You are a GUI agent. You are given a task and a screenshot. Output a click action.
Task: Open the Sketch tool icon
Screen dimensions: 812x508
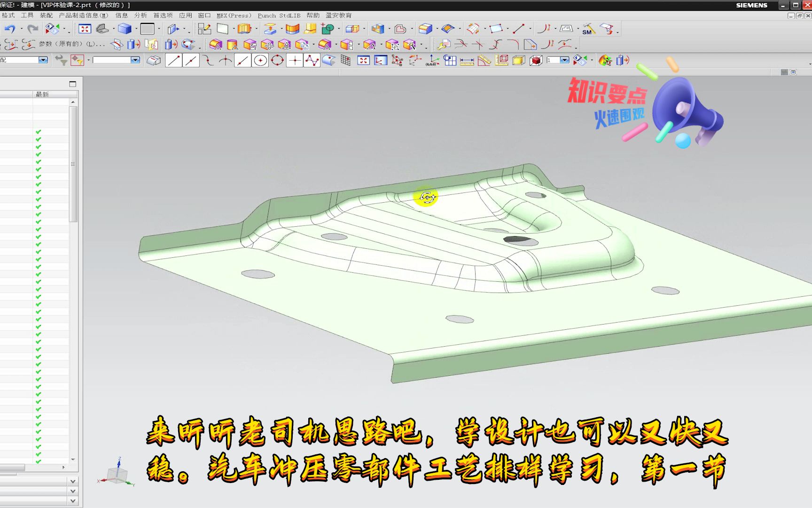click(x=204, y=28)
